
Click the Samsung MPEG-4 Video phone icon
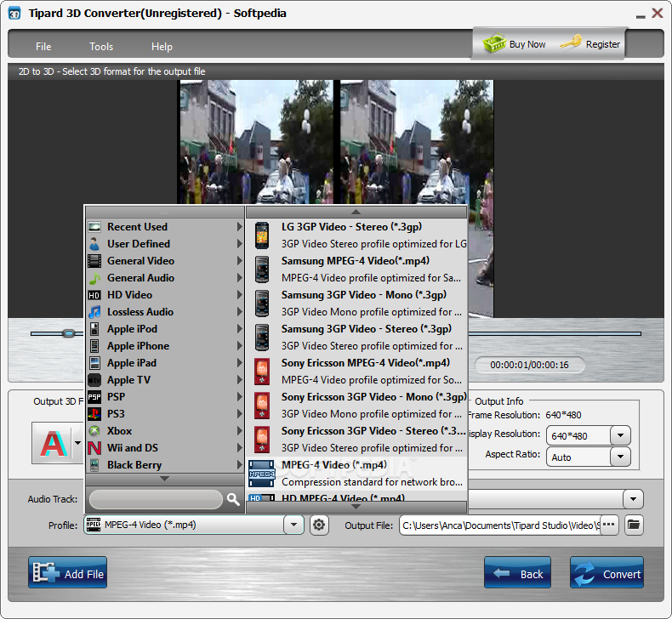(262, 270)
